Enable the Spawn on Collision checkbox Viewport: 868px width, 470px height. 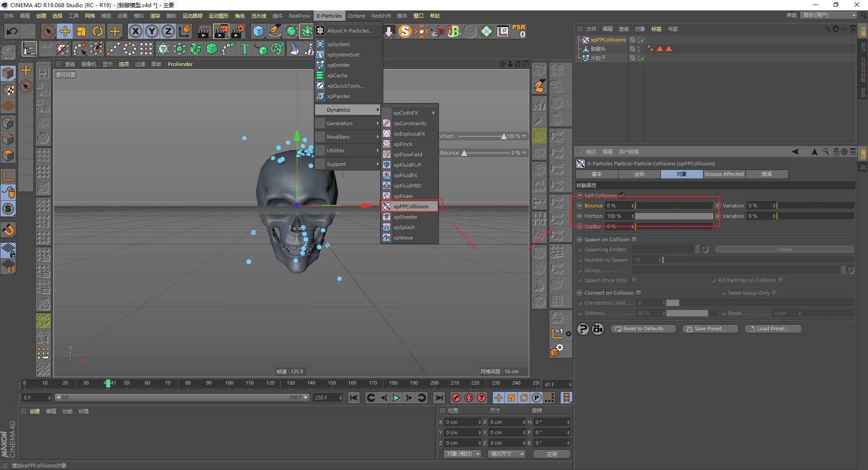pos(635,239)
